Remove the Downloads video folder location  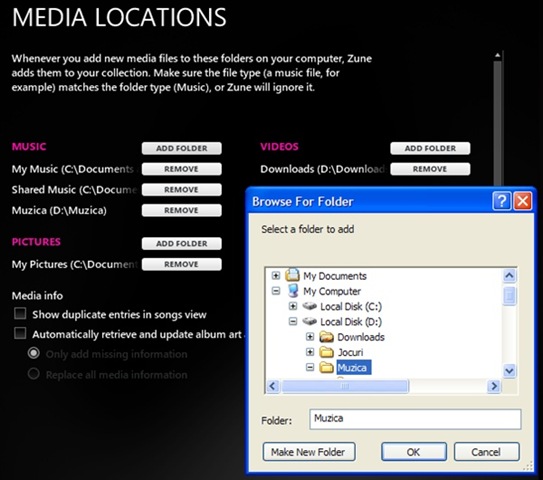pos(430,169)
